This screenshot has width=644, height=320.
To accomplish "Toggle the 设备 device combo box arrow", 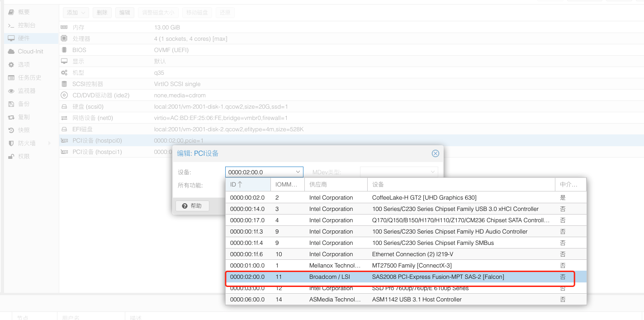I will [x=298, y=172].
